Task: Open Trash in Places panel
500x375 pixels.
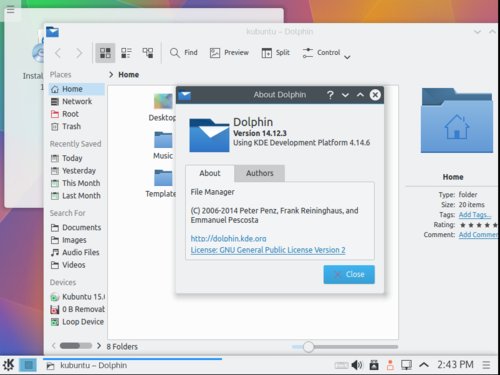Action: point(77,126)
